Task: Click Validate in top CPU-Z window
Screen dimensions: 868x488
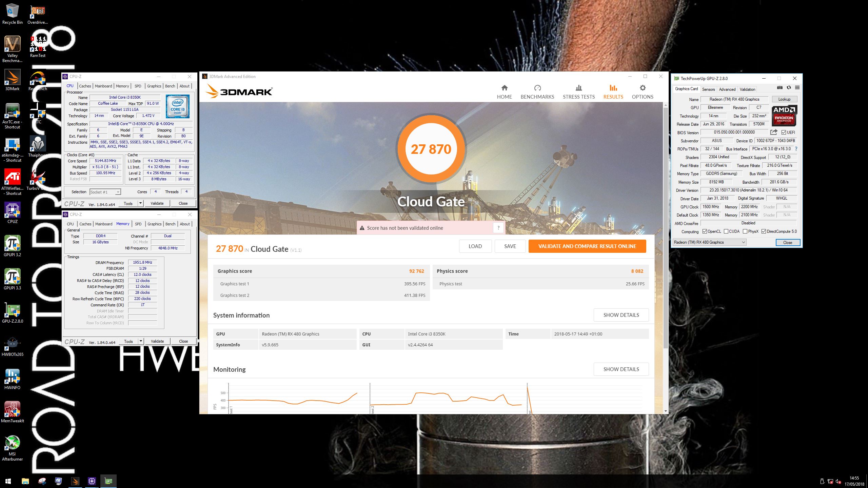Action: (157, 203)
